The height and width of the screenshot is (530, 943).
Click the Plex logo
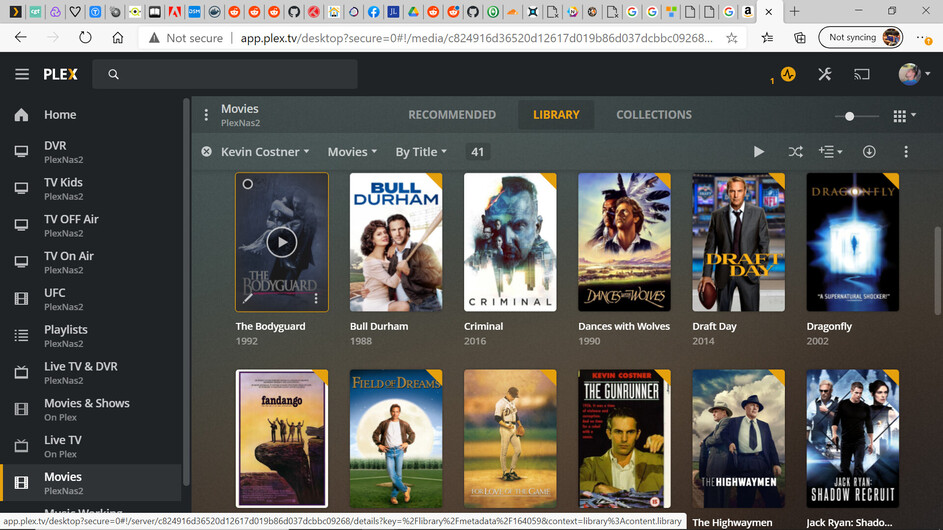pyautogui.click(x=60, y=74)
